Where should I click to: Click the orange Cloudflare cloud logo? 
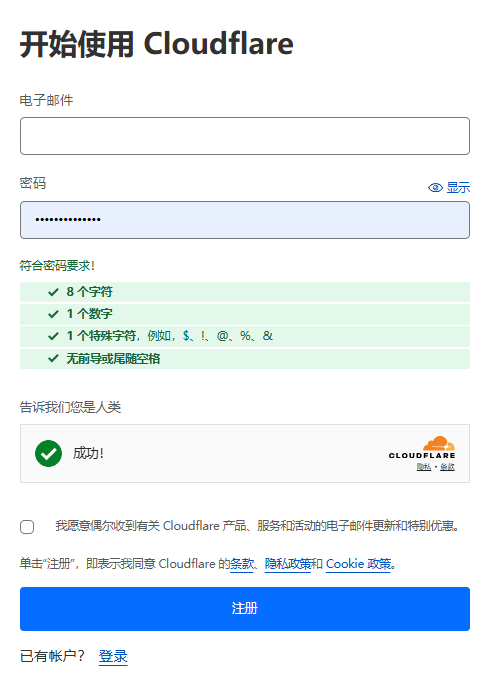[x=439, y=443]
